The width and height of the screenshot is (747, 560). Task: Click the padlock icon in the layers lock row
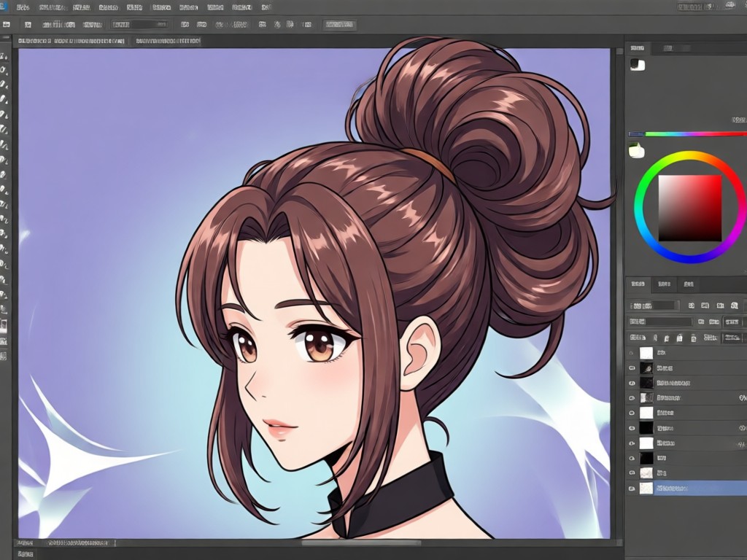(680, 338)
